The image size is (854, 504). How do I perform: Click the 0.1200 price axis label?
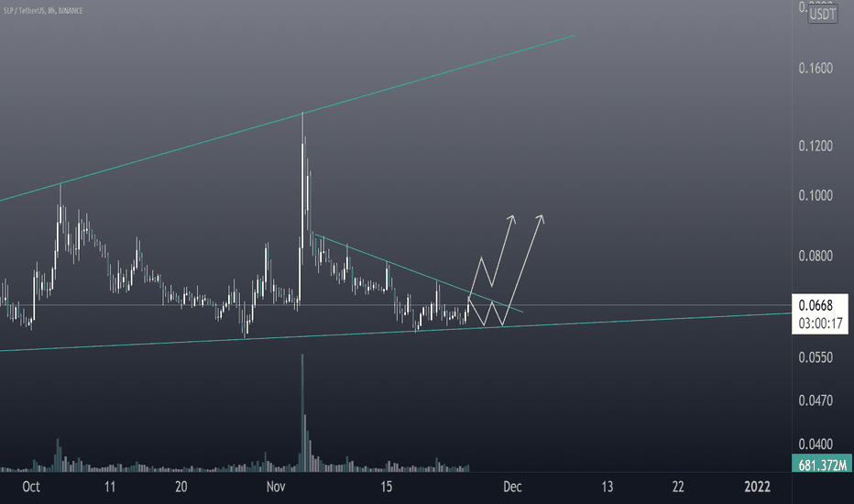click(816, 146)
